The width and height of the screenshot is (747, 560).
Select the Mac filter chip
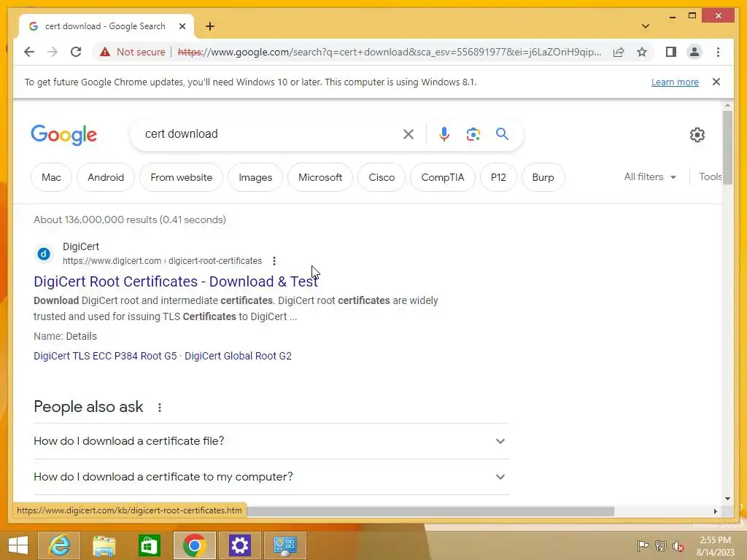click(52, 177)
